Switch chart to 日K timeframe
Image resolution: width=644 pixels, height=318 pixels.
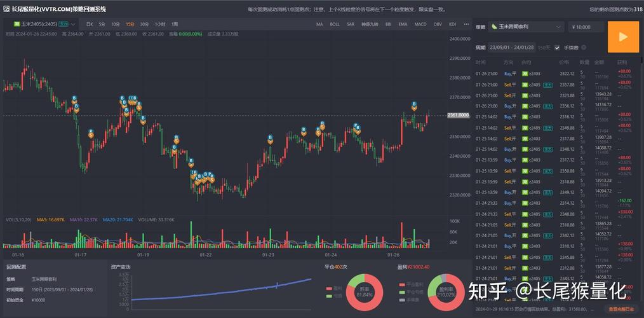(90, 24)
